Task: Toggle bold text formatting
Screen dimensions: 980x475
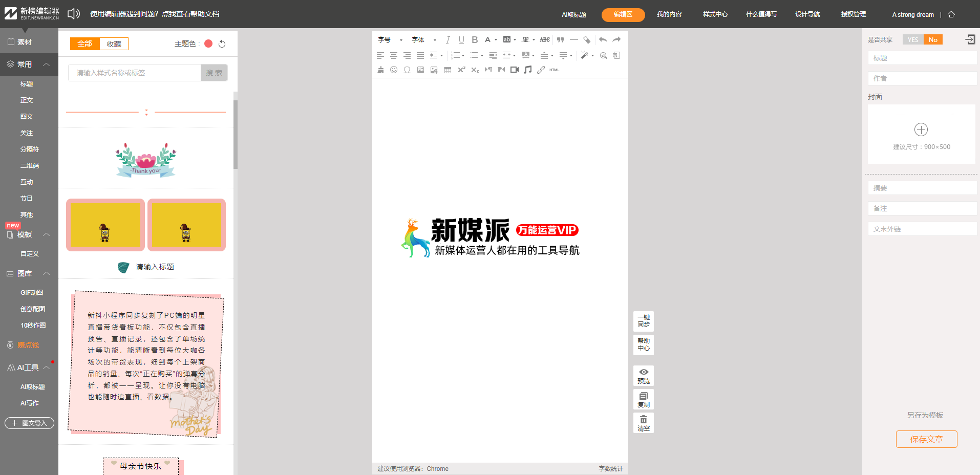Action: (x=475, y=40)
